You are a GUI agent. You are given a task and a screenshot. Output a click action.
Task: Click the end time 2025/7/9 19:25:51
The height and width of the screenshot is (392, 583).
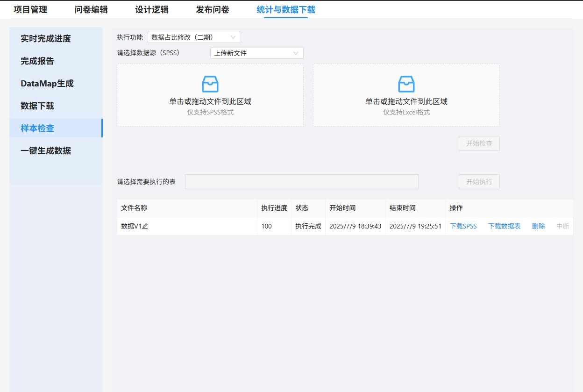tap(415, 226)
